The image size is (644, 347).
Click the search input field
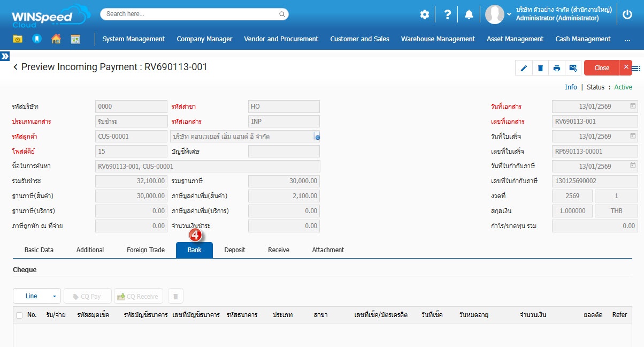194,14
